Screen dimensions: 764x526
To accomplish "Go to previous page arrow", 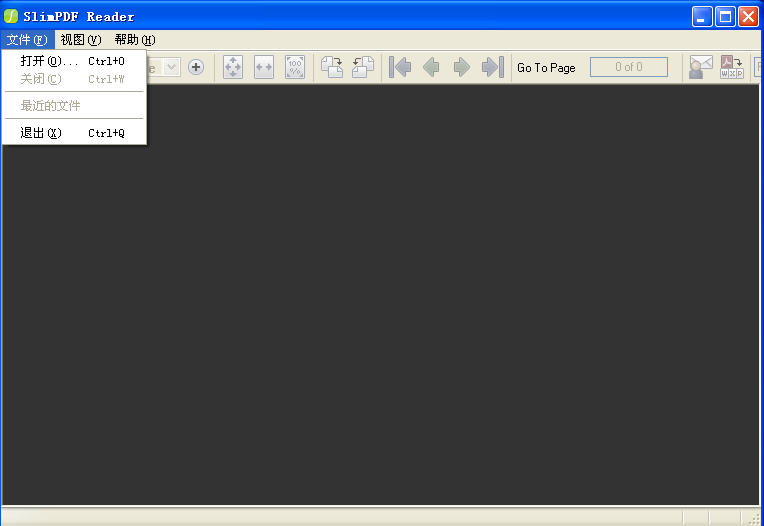I will (x=431, y=67).
